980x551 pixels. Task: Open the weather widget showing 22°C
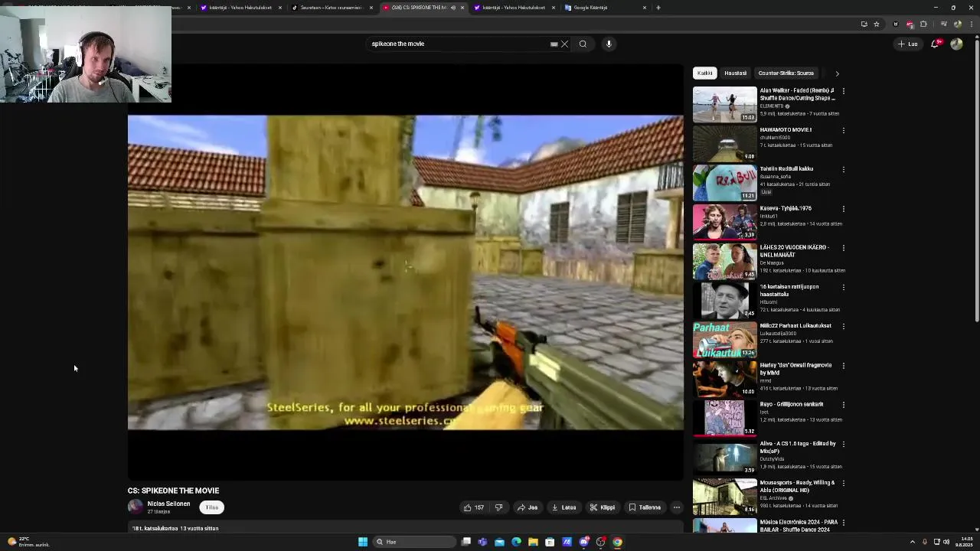pyautogui.click(x=27, y=542)
